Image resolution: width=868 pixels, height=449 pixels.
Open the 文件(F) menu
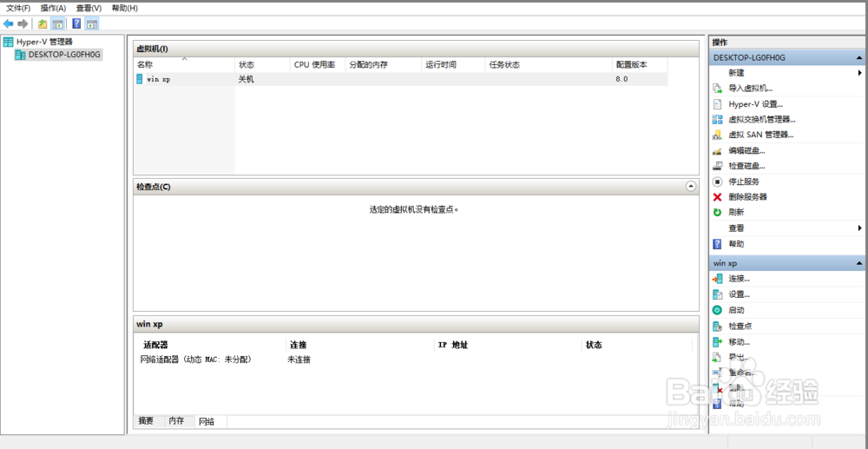(x=18, y=9)
